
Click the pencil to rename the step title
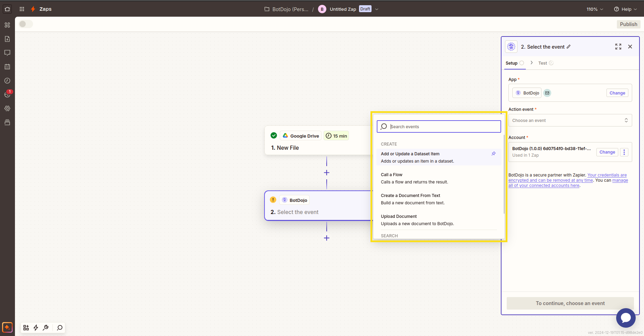569,47
